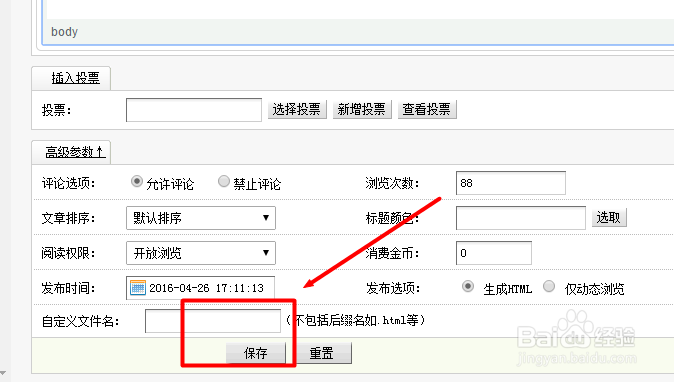Viewport: 674px width, 382px height.
Task: Click the 不包括后缀名如.html等 hint text
Action: [356, 320]
